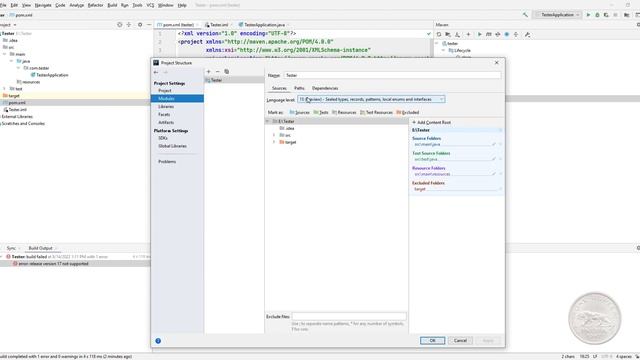This screenshot has width=640, height=360.
Task: Click the Cancel button
Action: (460, 340)
